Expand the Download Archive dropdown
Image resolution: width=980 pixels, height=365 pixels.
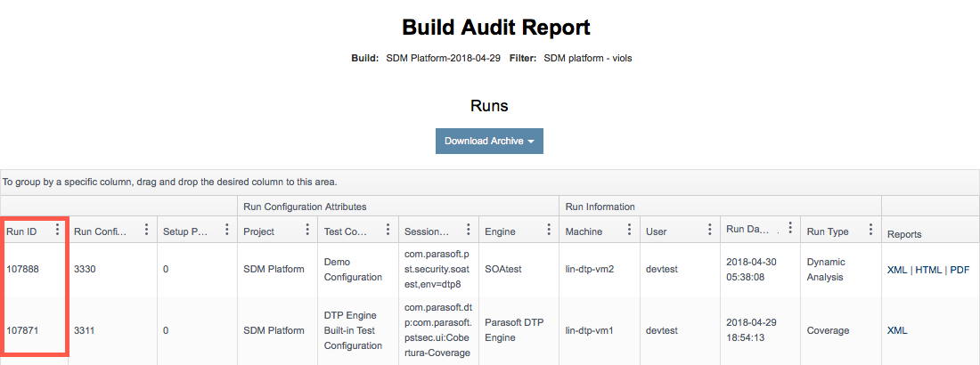point(489,142)
